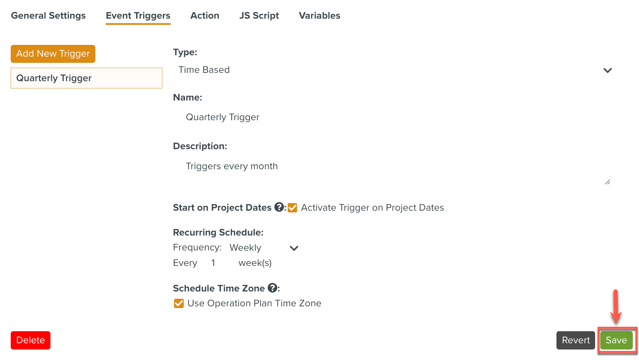Switch to the General Settings tab
Image resolution: width=639 pixels, height=364 pixels.
pos(48,16)
